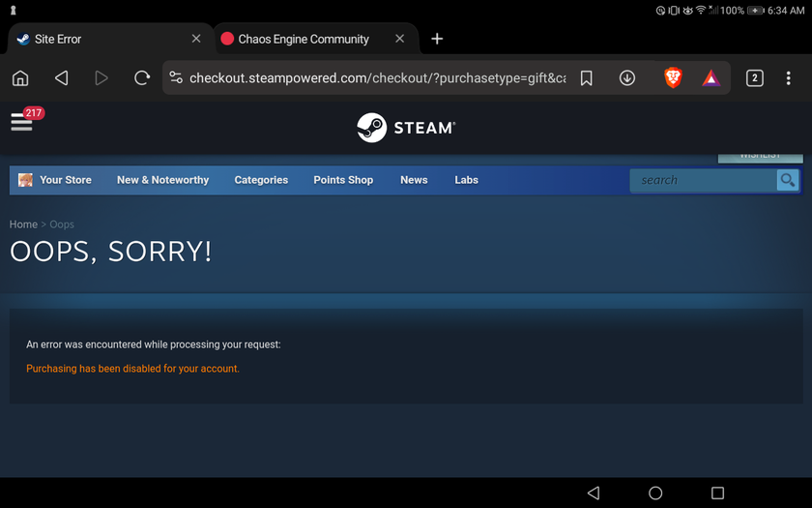Open Categories menu
The width and height of the screenshot is (812, 508).
tap(261, 180)
